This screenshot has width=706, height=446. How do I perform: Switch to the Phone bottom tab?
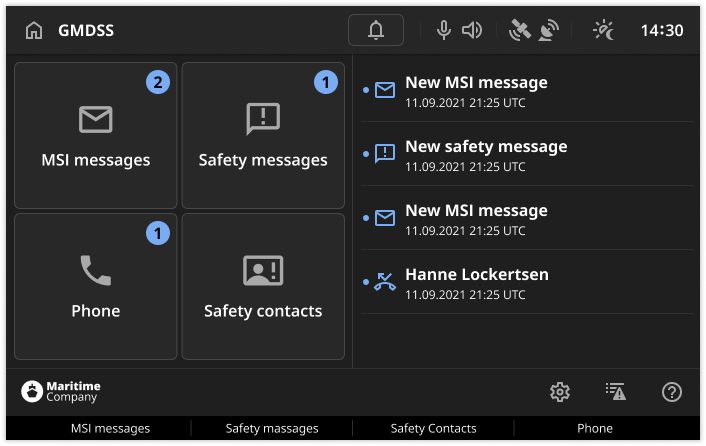pyautogui.click(x=595, y=428)
